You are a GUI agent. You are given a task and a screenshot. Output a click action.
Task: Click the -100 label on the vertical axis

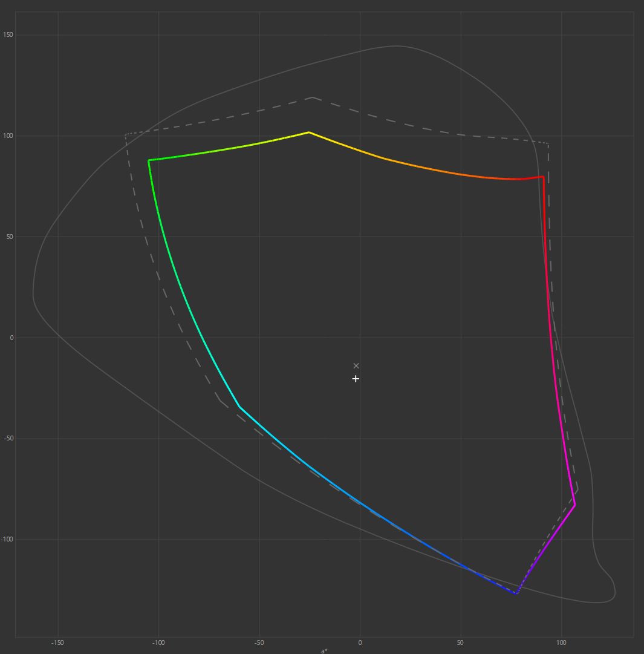click(7, 539)
